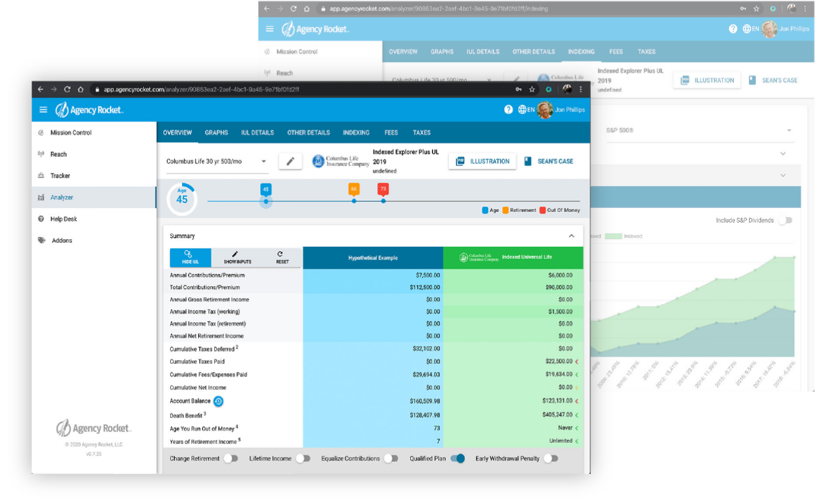
Task: Open the Taxes tab in the back window
Action: [x=646, y=51]
